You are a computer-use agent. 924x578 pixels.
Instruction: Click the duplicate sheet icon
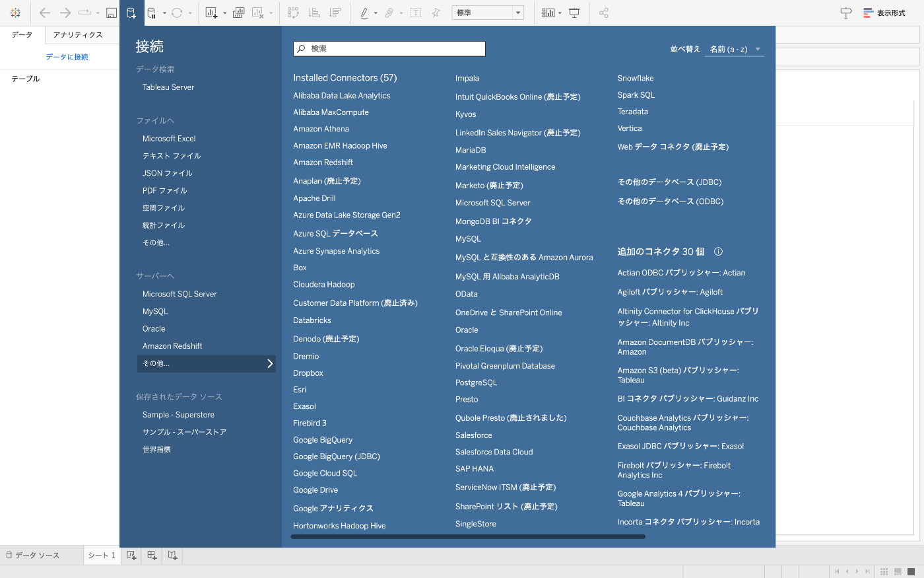[239, 13]
